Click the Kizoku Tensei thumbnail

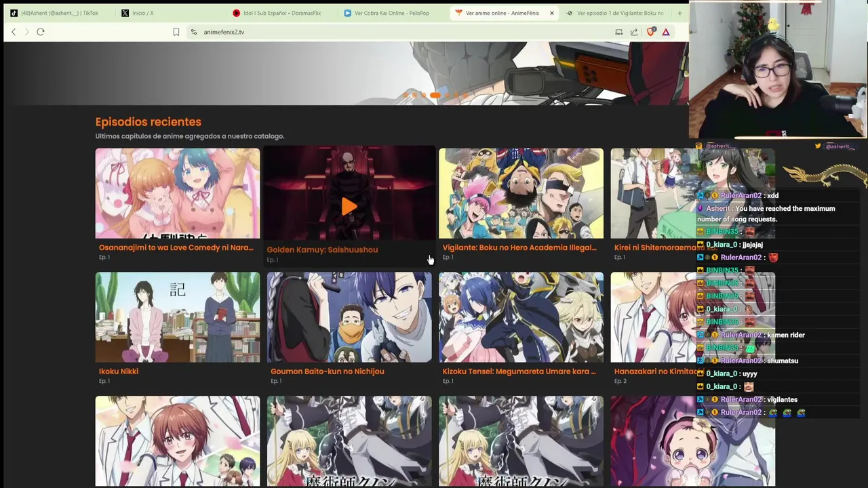coord(521,317)
